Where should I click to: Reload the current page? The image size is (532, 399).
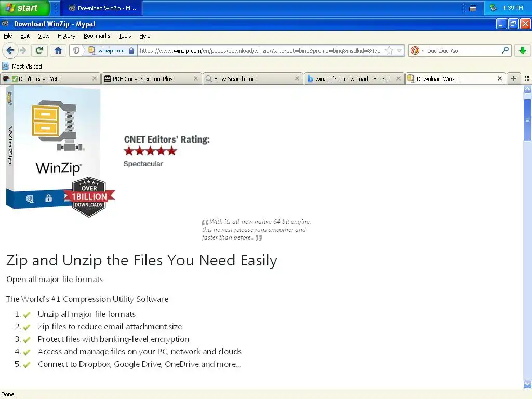(x=39, y=50)
